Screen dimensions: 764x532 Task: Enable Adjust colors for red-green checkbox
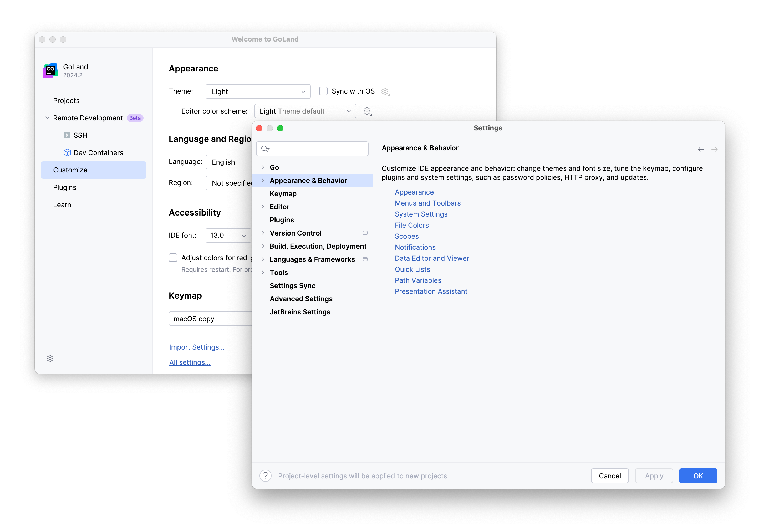[x=173, y=257]
